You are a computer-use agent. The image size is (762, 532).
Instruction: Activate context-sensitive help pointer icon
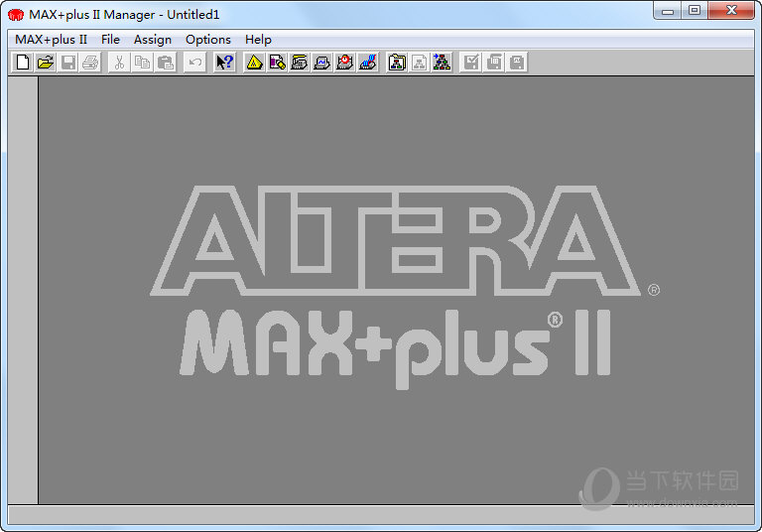click(x=224, y=63)
